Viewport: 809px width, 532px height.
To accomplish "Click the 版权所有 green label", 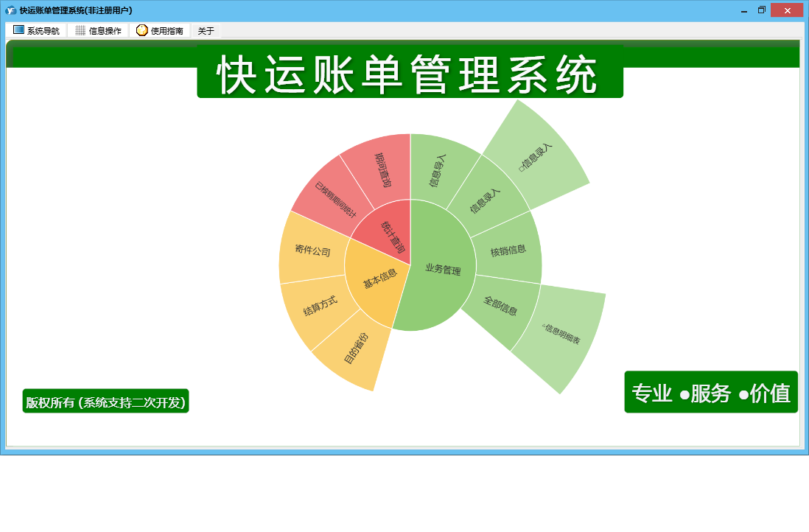I will click(106, 402).
